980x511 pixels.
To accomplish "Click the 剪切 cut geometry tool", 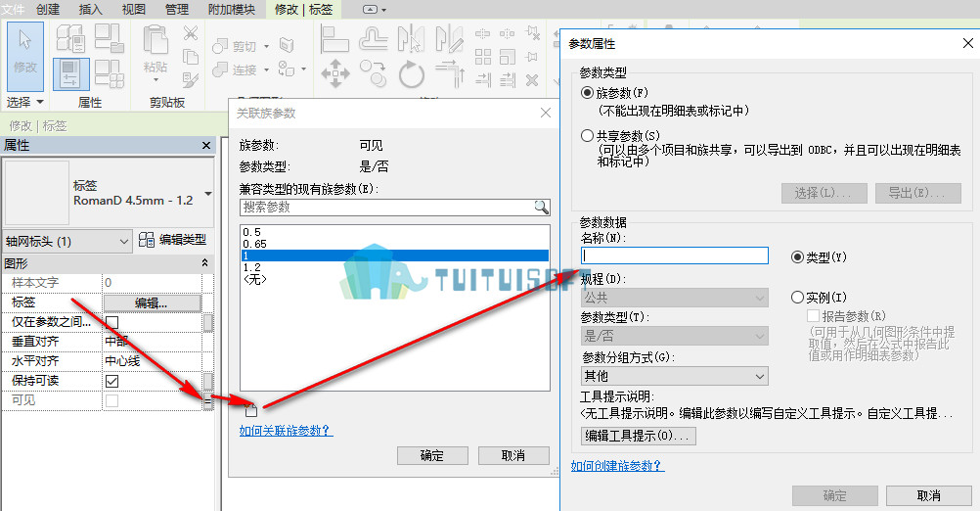I will (x=235, y=46).
